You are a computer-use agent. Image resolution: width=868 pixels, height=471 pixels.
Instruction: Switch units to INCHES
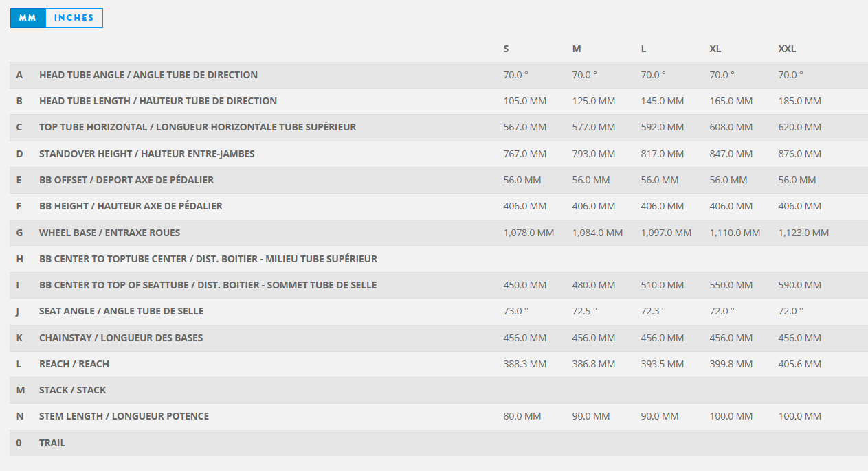[74, 18]
